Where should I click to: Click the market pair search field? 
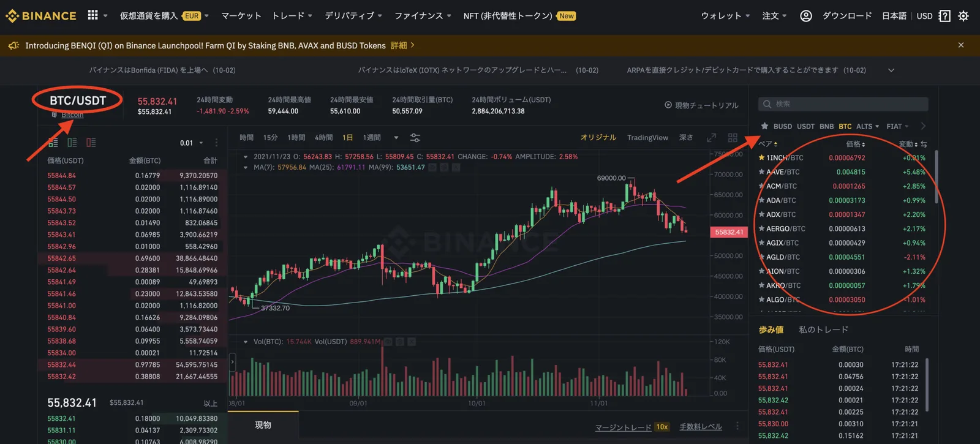[x=843, y=104]
